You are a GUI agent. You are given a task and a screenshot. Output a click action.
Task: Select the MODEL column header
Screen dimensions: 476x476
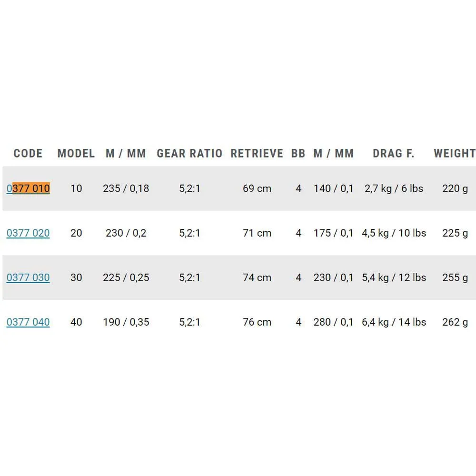(76, 153)
